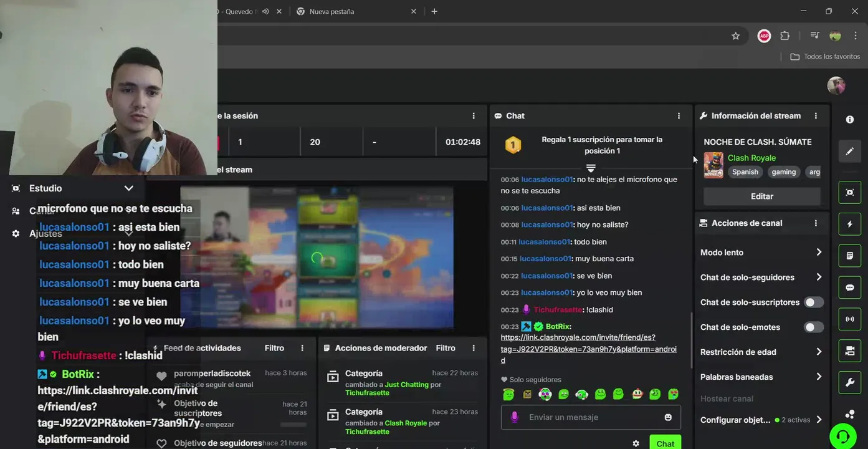Viewport: 868px width, 449px height.
Task: Open Acciones de canal three-dot menu
Action: [816, 223]
